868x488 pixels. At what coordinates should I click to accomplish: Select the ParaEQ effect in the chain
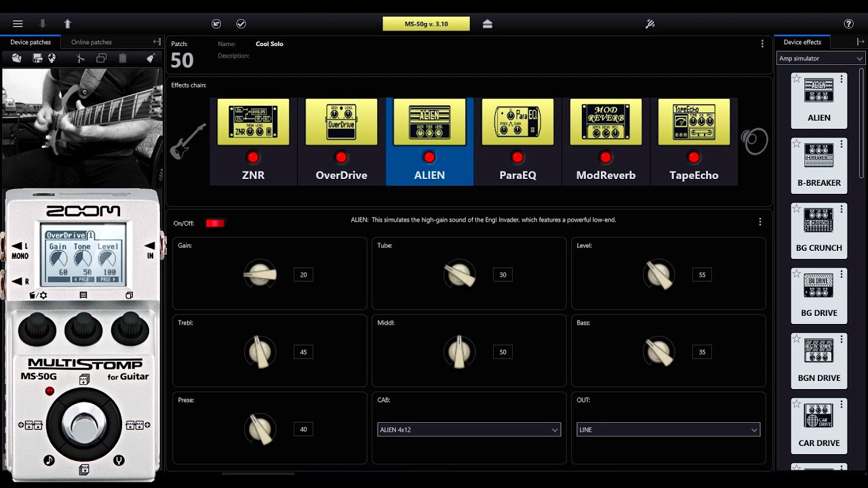pyautogui.click(x=517, y=142)
